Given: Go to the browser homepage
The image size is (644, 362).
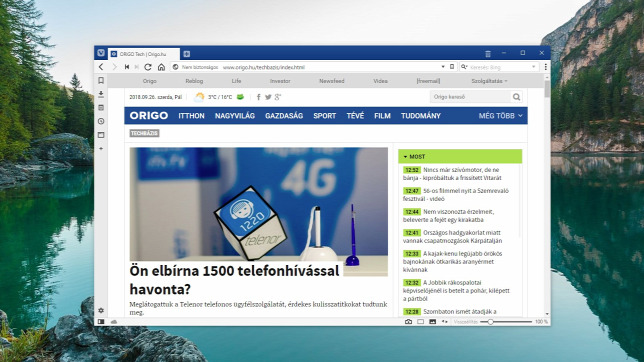Looking at the screenshot, I should 161,67.
